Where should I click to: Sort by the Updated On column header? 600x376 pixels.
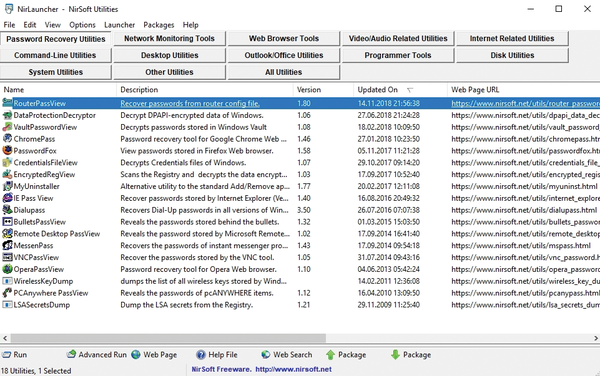[400, 90]
